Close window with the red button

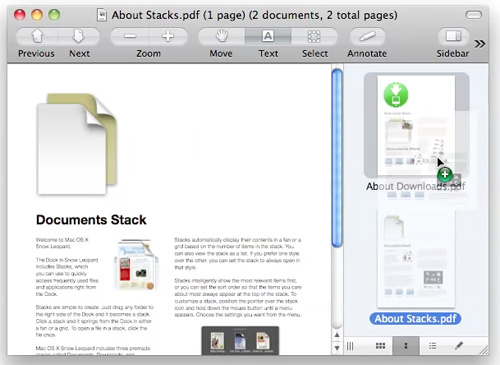click(20, 15)
